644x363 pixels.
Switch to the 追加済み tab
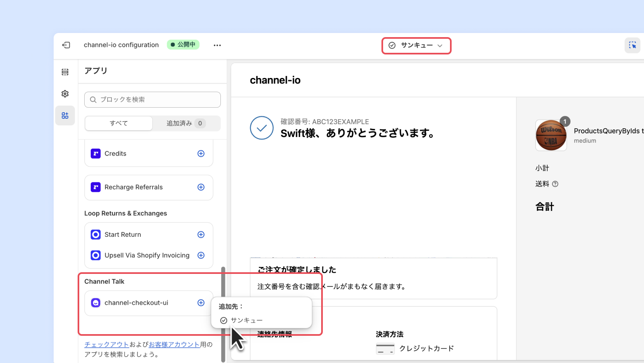(x=186, y=123)
